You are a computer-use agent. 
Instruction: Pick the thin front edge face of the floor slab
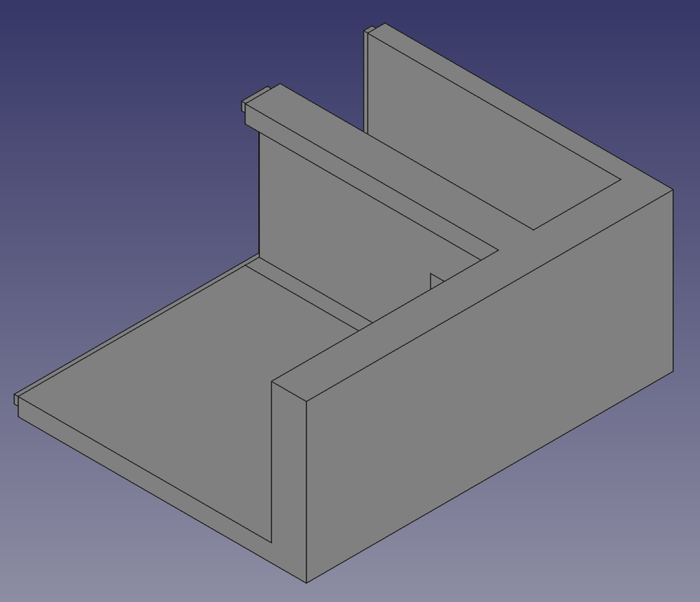point(137,475)
